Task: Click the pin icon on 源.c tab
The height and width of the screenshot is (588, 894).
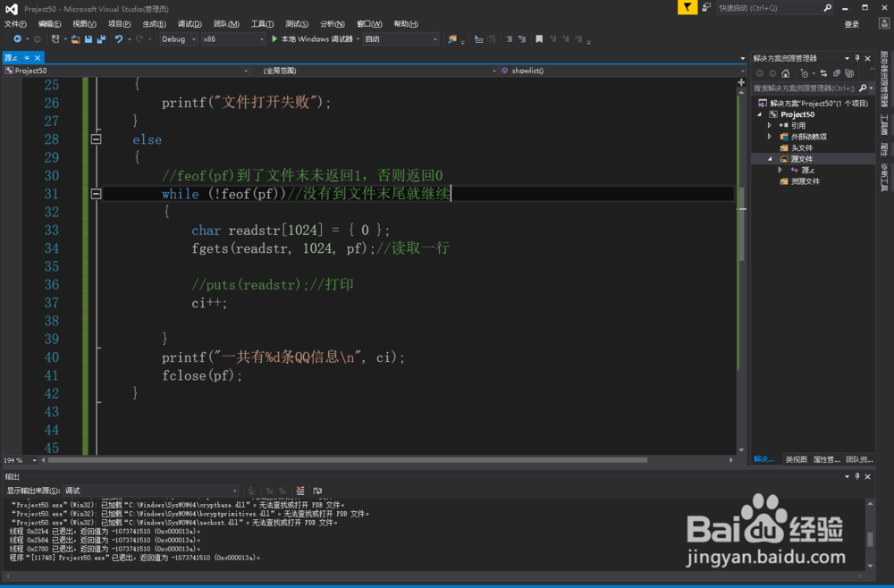Action: pos(27,58)
